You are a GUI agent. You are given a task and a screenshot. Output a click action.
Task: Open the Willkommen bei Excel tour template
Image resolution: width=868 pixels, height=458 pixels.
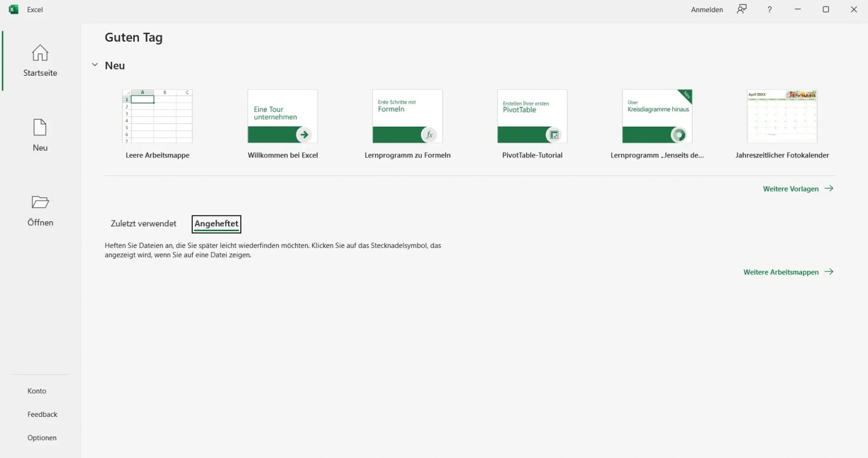(282, 116)
